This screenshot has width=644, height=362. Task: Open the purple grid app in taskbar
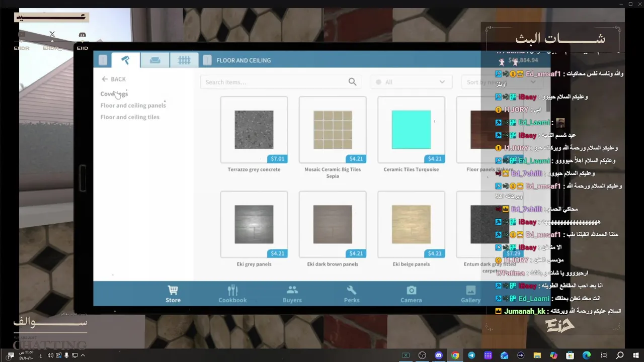click(x=488, y=355)
